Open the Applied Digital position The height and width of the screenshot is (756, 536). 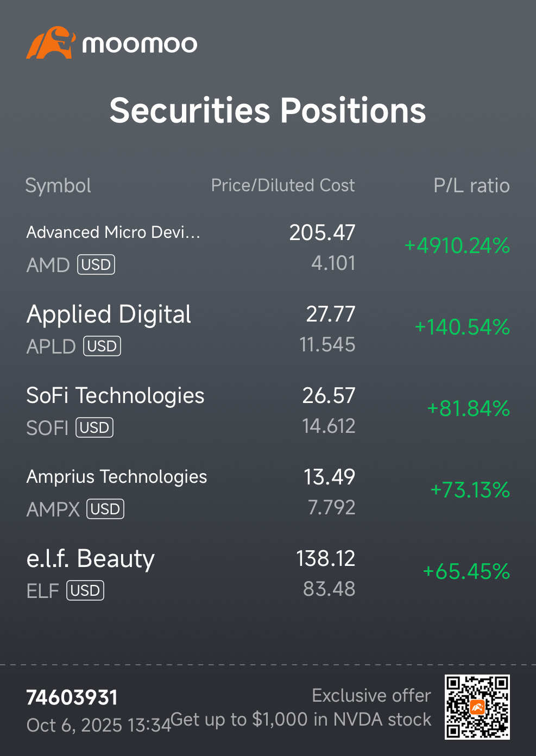[x=109, y=314]
